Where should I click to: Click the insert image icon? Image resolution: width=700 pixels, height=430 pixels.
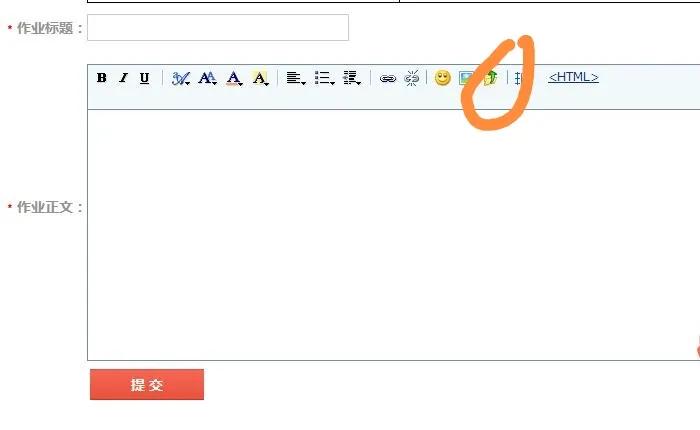coord(466,78)
